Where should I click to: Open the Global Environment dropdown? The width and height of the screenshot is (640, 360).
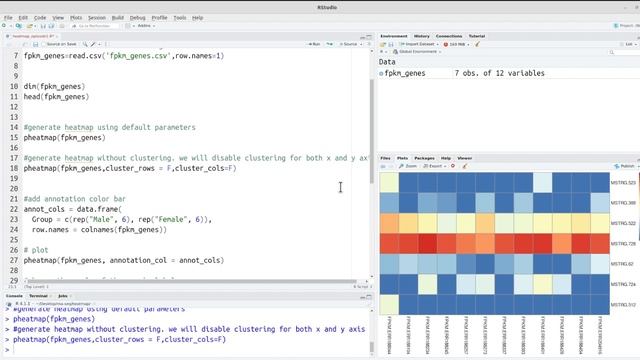417,52
